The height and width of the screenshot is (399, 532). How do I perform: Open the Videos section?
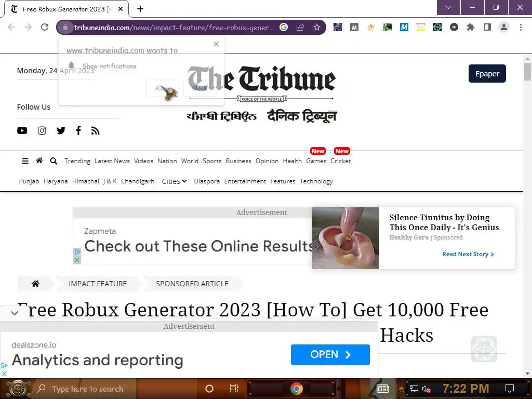pos(143,161)
